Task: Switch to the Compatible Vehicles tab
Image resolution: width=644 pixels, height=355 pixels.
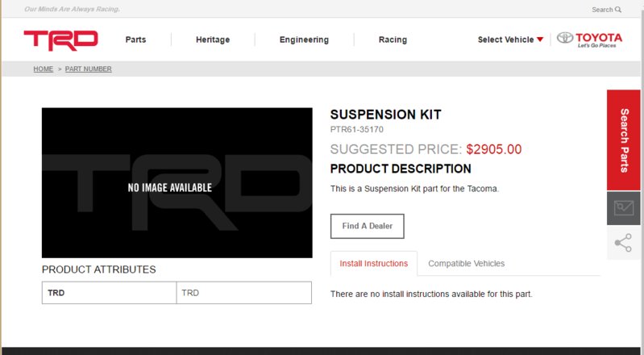Action: [466, 263]
